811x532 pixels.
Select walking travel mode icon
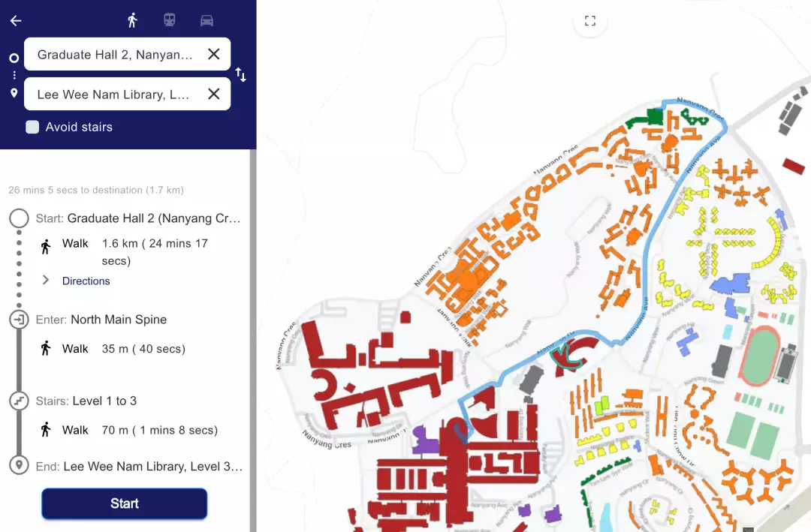coord(132,20)
